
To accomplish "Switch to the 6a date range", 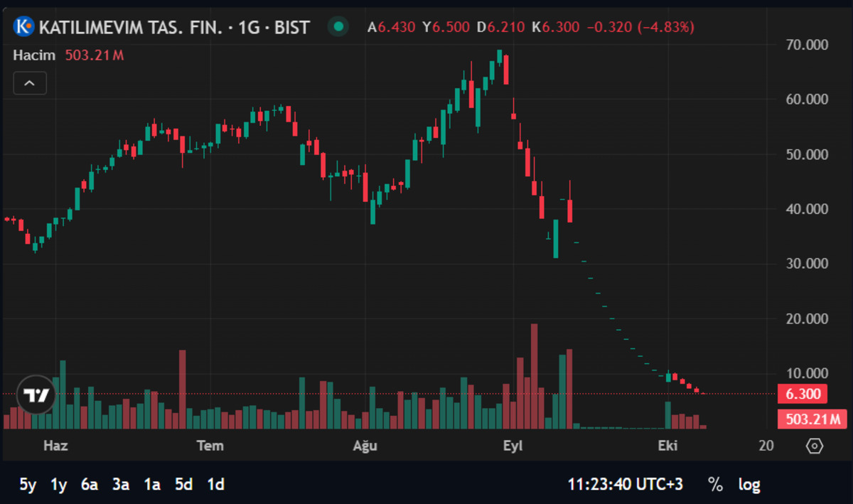I will tap(90, 485).
